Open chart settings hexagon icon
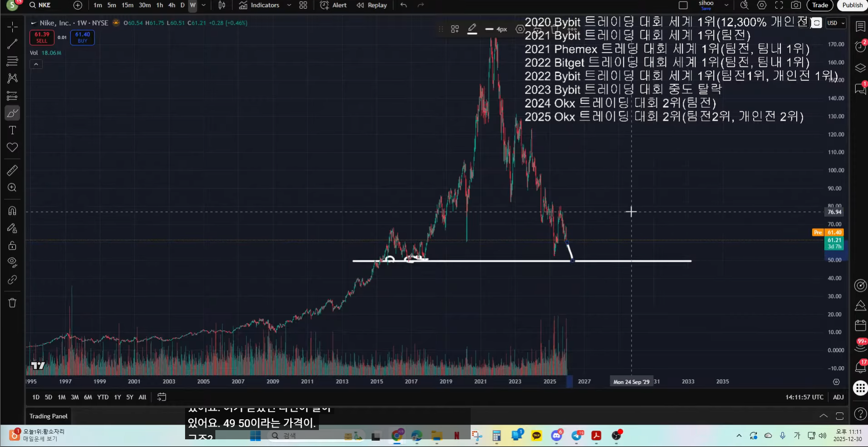The image size is (868, 447). tap(762, 5)
